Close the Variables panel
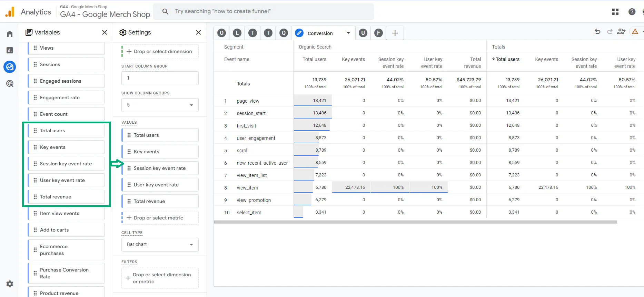This screenshot has width=644, height=297. point(105,32)
